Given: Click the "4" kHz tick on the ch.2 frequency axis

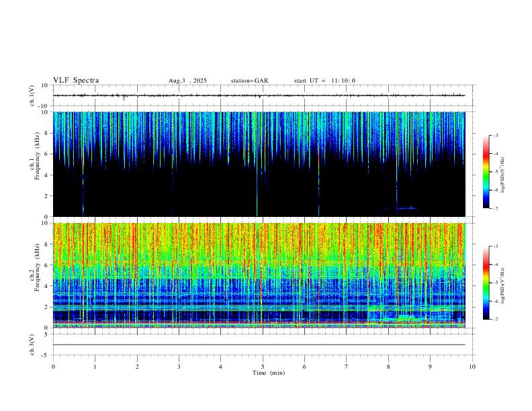Looking at the screenshot, I should coord(46,286).
